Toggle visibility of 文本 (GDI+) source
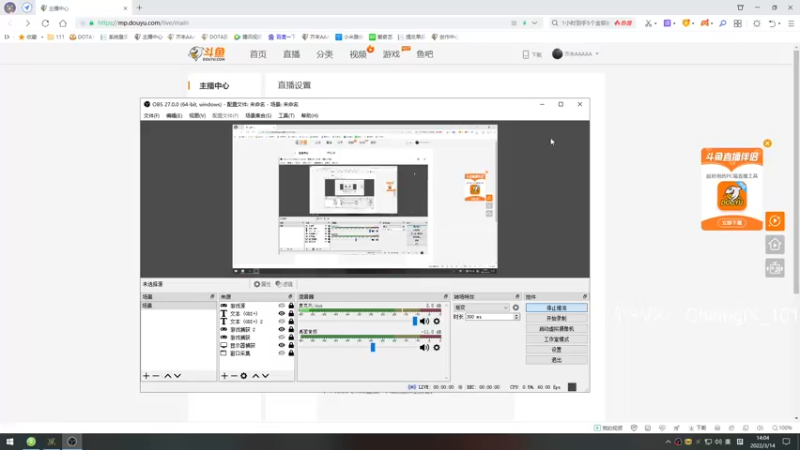 282,314
